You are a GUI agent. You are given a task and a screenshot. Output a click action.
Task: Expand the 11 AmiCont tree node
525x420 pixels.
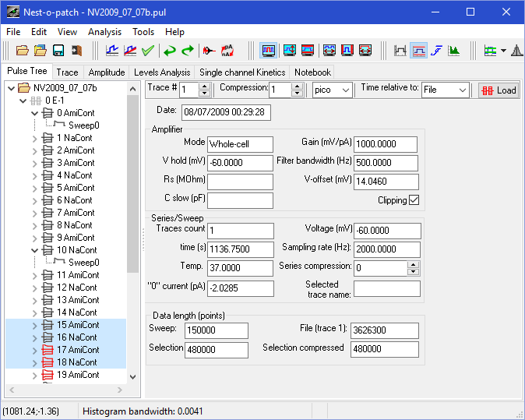[34, 275]
